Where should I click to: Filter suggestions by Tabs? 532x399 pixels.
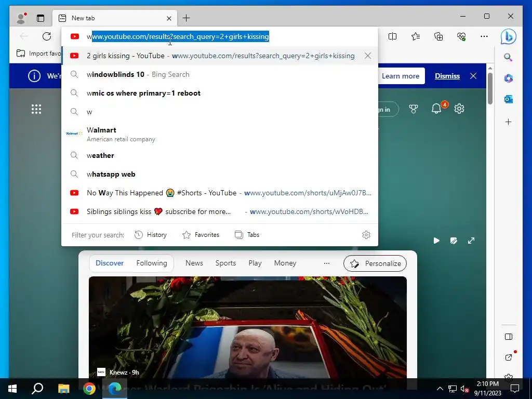tap(247, 235)
